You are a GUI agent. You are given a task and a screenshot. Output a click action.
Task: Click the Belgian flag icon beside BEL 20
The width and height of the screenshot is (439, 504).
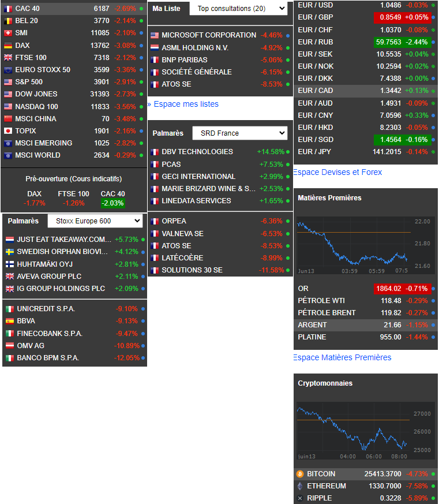(x=8, y=21)
